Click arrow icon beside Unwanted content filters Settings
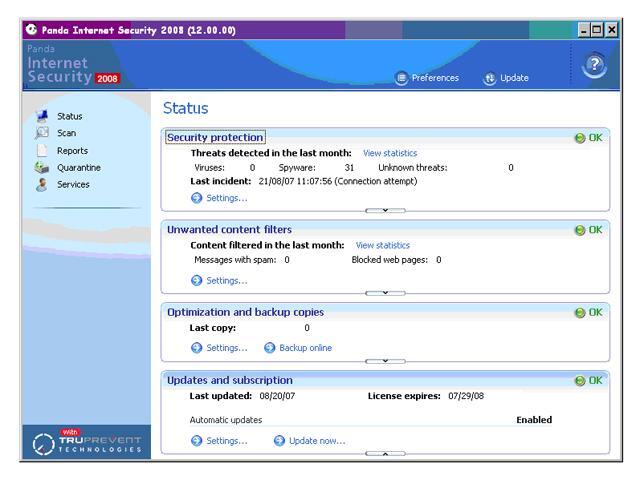Screen dimensions: 640x480 tap(196, 280)
